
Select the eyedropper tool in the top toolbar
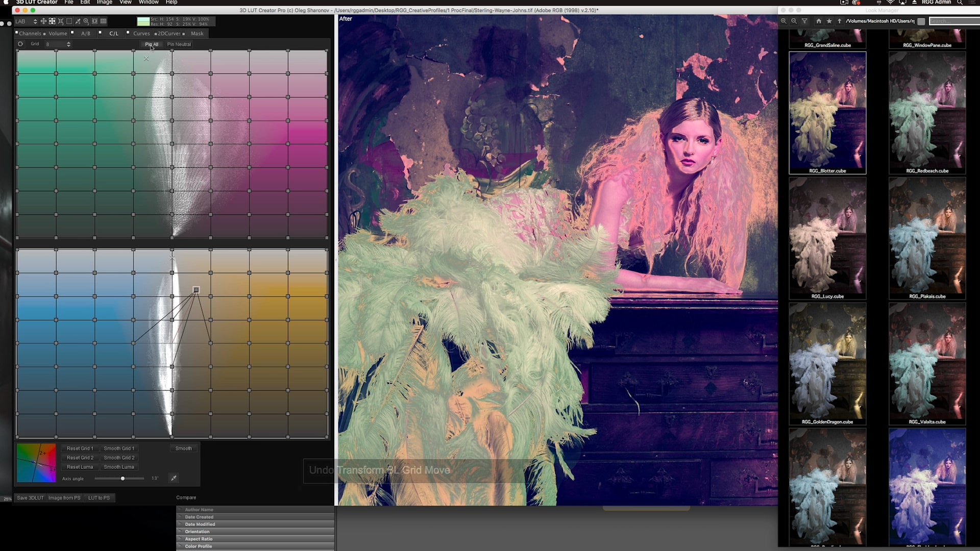[x=78, y=21]
